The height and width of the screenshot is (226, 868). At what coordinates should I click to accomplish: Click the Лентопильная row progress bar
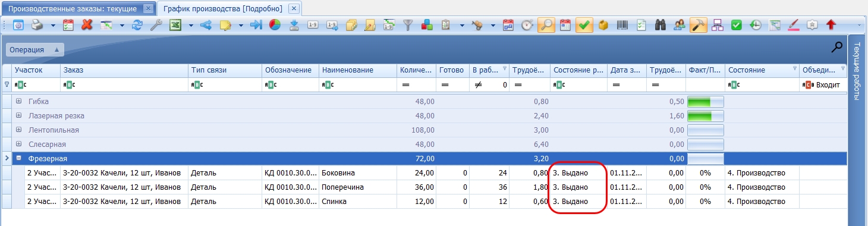click(x=705, y=130)
